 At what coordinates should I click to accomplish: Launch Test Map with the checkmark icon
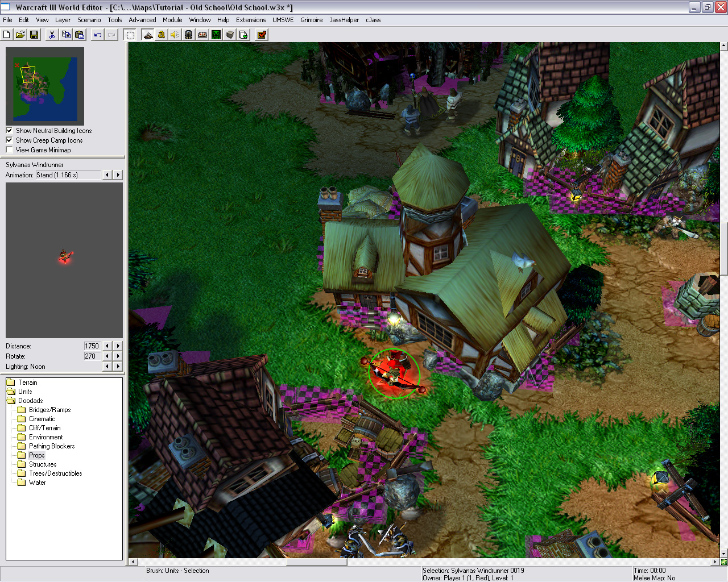(x=262, y=35)
